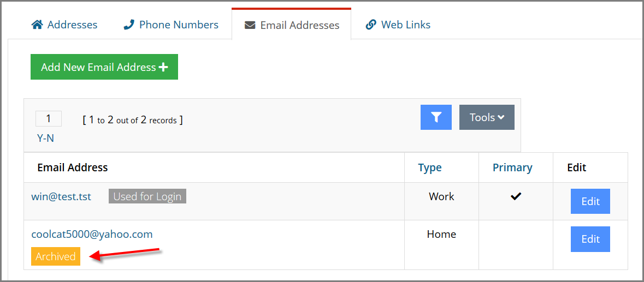644x282 pixels.
Task: Add New Email Address button
Action: click(104, 67)
